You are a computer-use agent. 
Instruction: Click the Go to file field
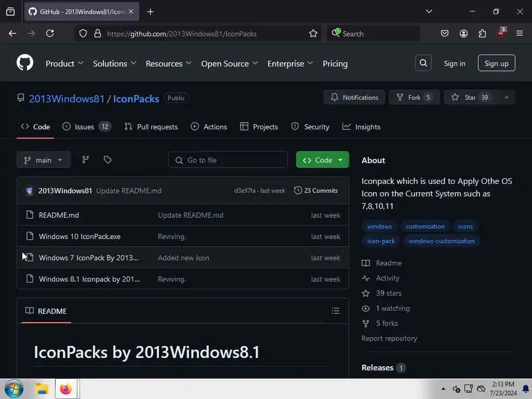click(228, 160)
